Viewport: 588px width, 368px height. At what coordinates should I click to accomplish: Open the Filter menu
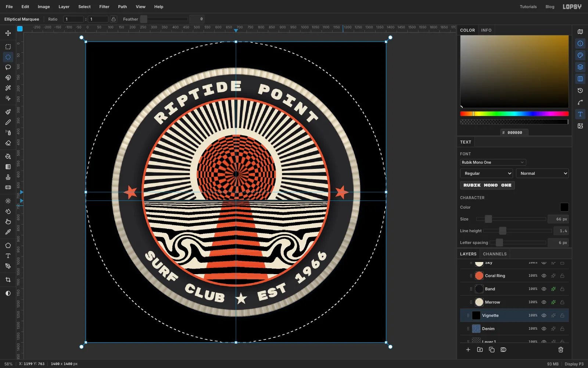coord(104,7)
